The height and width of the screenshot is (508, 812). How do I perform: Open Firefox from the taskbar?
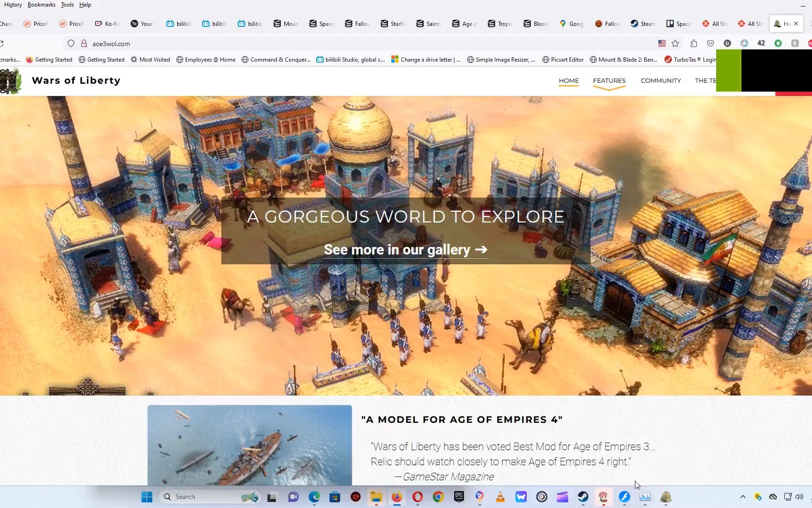coord(397,497)
